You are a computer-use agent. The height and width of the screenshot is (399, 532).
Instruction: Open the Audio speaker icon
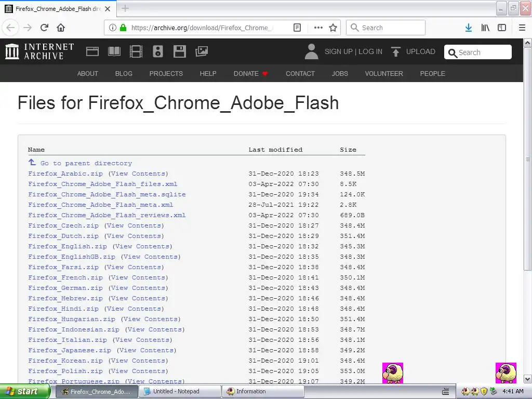click(158, 51)
